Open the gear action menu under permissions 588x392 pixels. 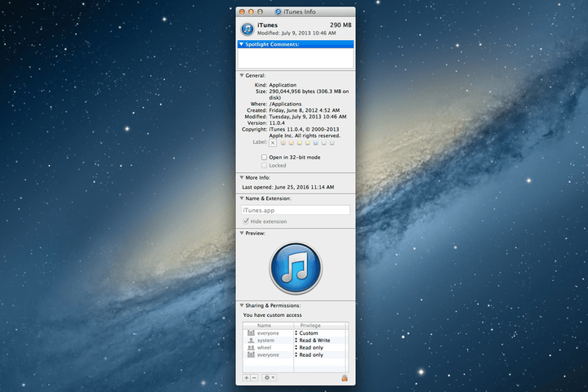(x=269, y=378)
